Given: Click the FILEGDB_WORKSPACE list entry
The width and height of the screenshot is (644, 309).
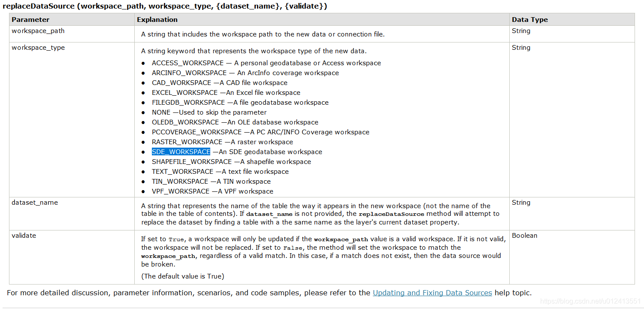Looking at the screenshot, I should tap(240, 103).
